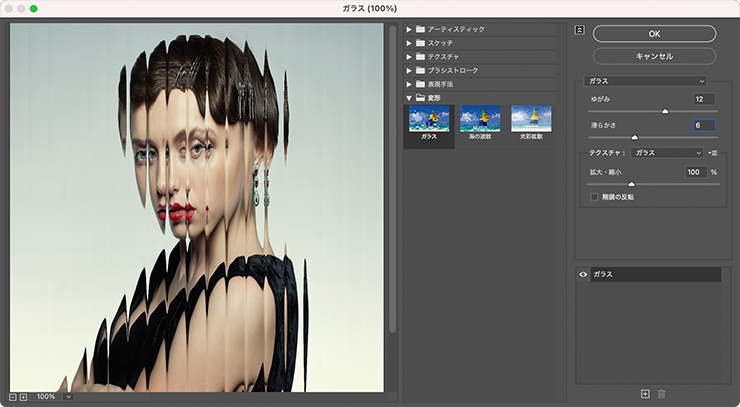This screenshot has height=407, width=740.
Task: Add a new effect layer
Action: tap(645, 395)
